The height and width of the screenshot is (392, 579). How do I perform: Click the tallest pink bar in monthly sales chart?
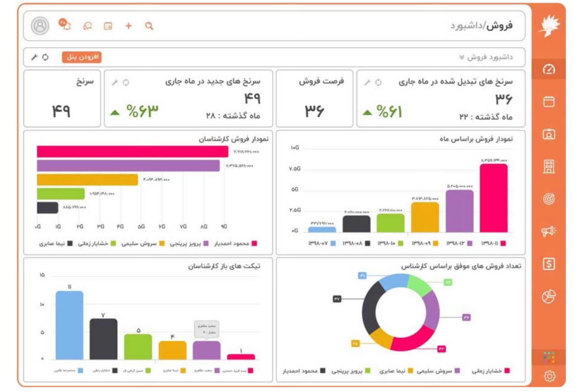click(493, 198)
